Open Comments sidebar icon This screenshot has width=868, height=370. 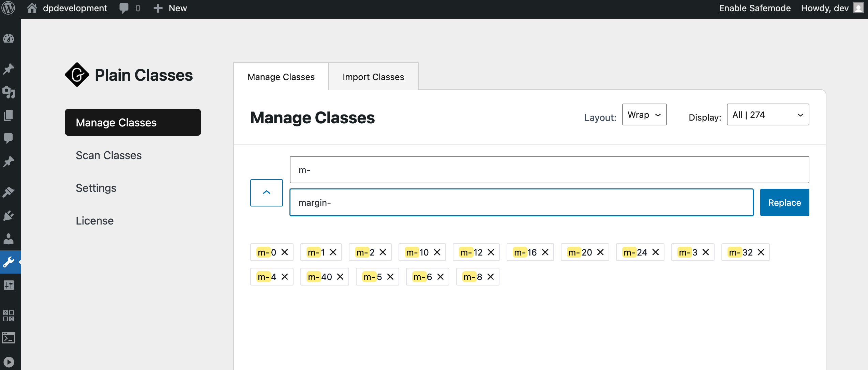pyautogui.click(x=9, y=138)
